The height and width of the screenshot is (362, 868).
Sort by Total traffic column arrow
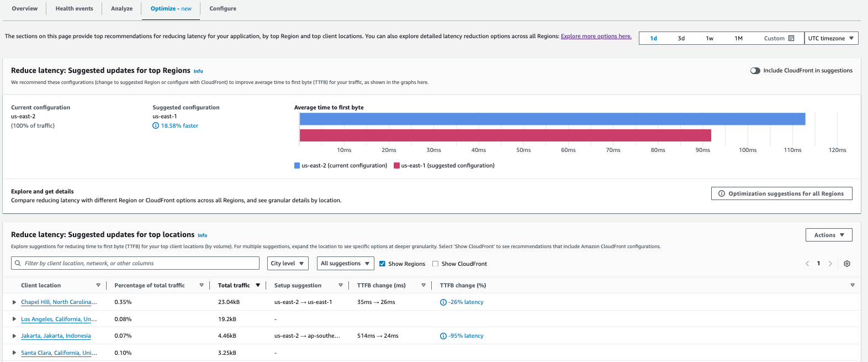258,285
